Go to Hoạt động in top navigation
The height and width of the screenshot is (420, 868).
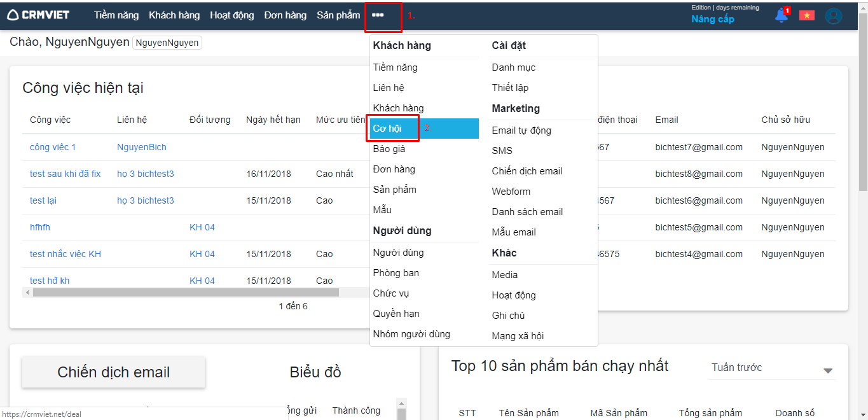coord(231,15)
